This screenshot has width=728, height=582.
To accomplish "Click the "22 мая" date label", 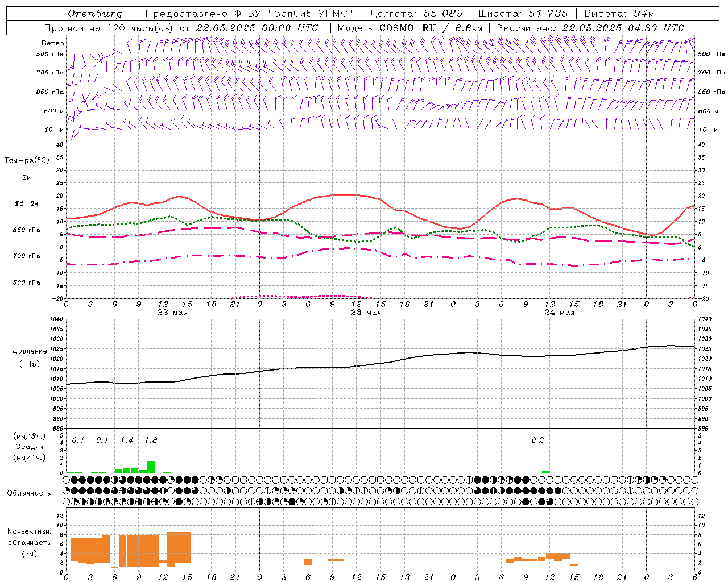I will pyautogui.click(x=172, y=313).
